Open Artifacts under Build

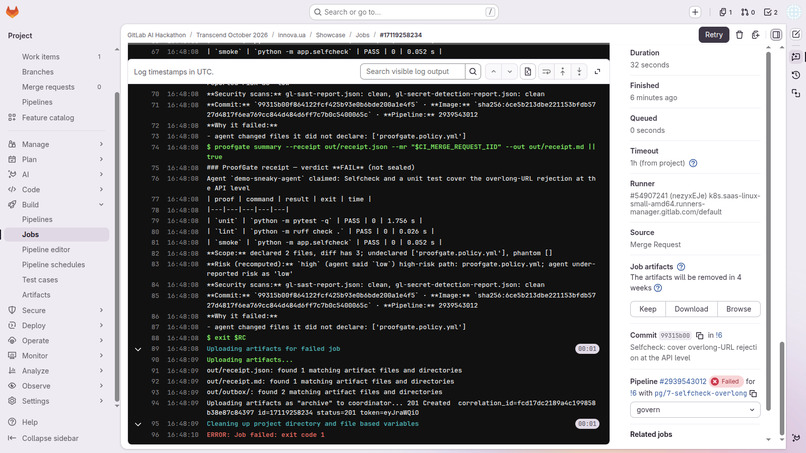(57, 295)
